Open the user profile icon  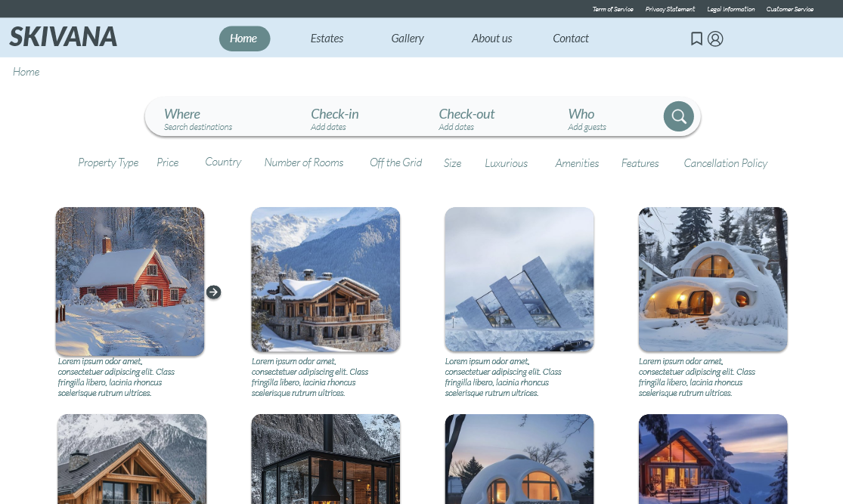pos(715,39)
